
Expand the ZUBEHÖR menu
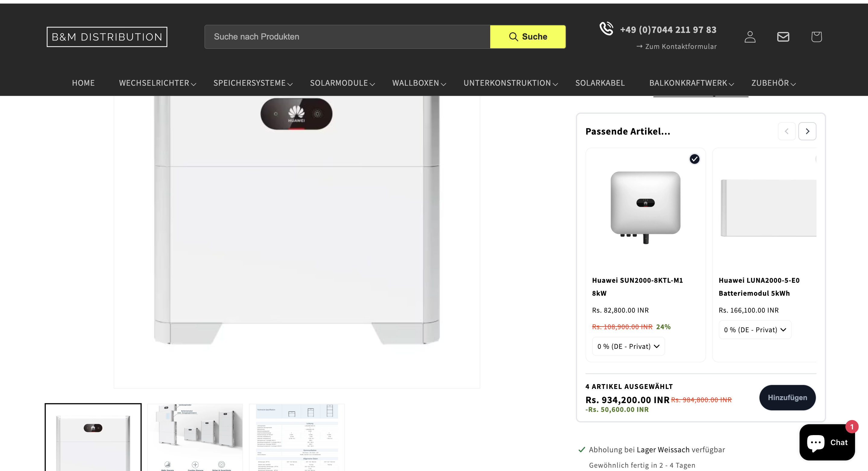[773, 83]
